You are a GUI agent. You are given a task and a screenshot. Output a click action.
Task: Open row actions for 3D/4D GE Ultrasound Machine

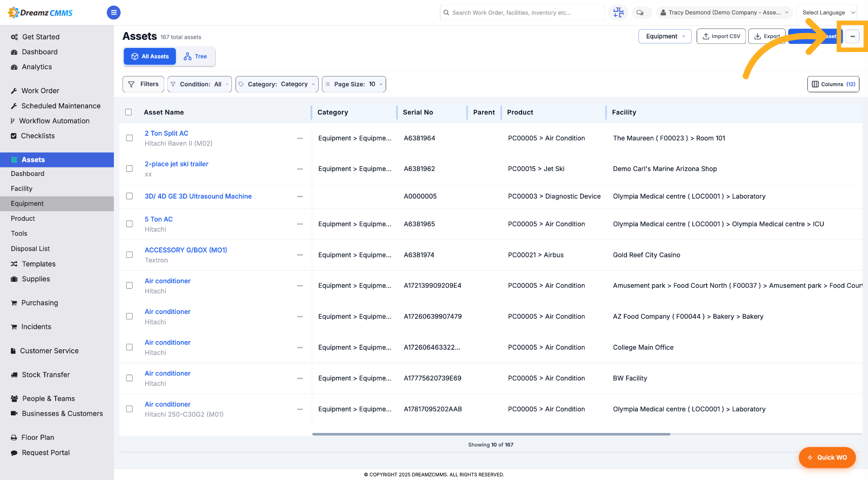(300, 197)
